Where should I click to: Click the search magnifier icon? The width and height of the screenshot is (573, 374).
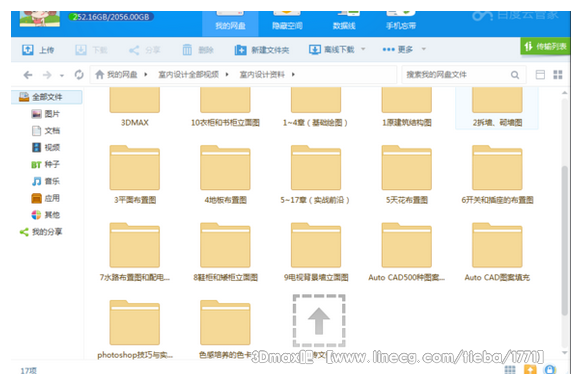515,75
